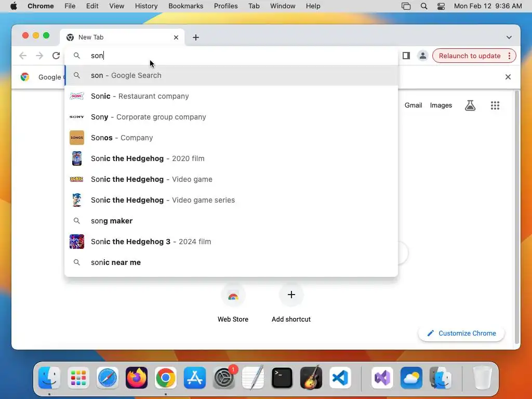Dismiss the Google bar with X

[508, 77]
